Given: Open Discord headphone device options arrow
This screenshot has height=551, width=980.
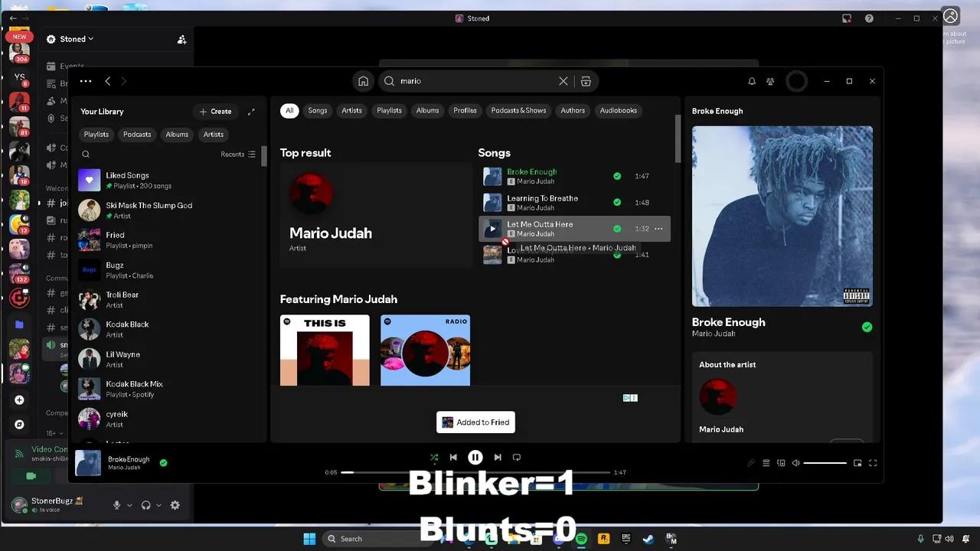Looking at the screenshot, I should point(158,505).
